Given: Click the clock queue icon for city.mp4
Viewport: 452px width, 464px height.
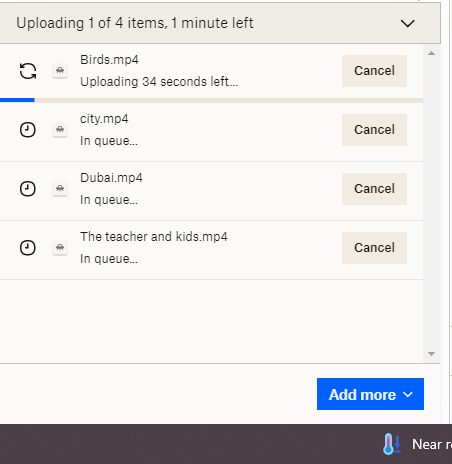Looking at the screenshot, I should 28,130.
